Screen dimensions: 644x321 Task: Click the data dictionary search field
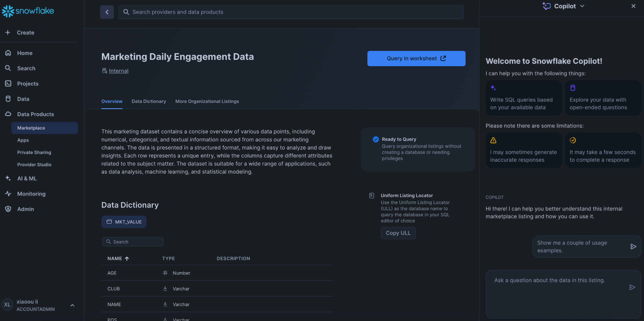pyautogui.click(x=133, y=241)
